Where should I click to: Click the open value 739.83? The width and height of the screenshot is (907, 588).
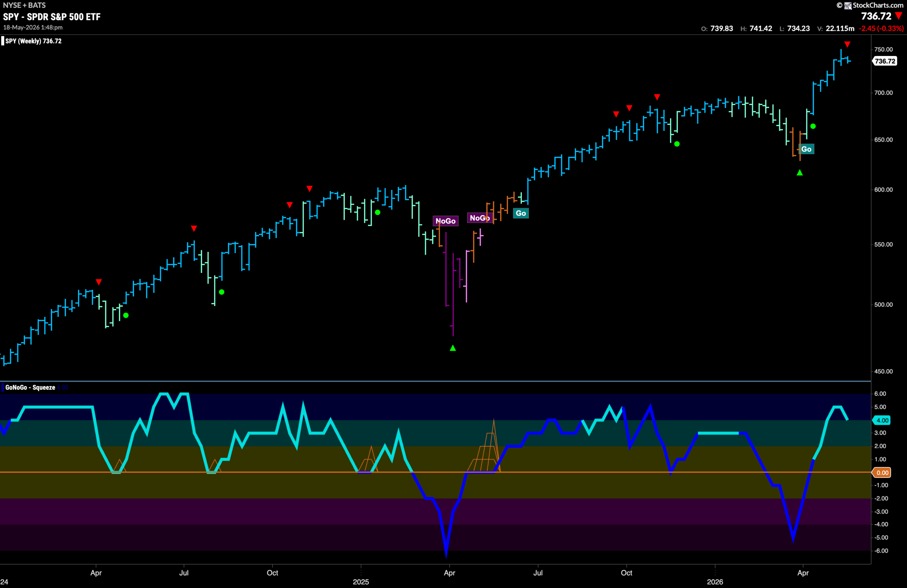click(721, 29)
